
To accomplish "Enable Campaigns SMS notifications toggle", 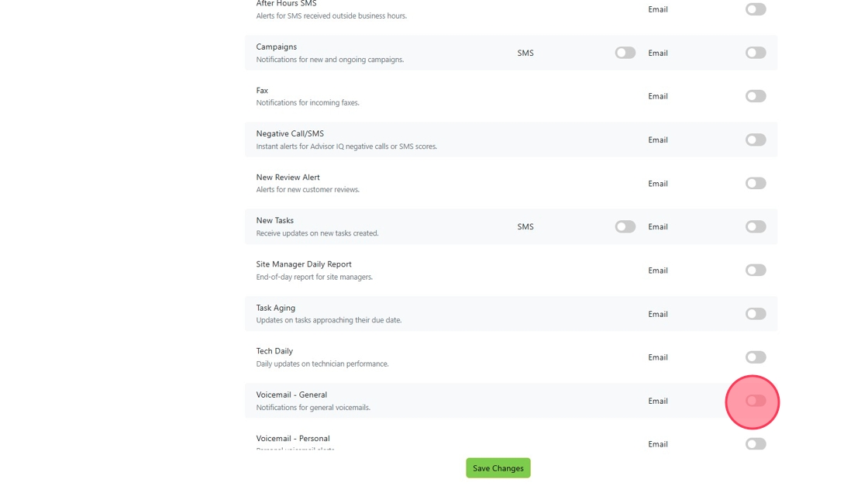I will tap(625, 53).
